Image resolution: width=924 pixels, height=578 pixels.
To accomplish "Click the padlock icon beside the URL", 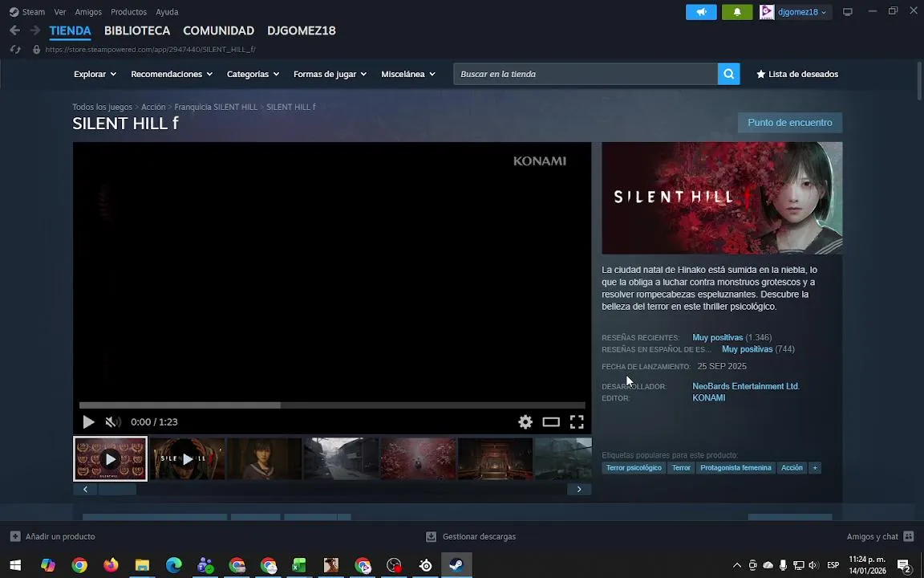I will click(x=37, y=50).
